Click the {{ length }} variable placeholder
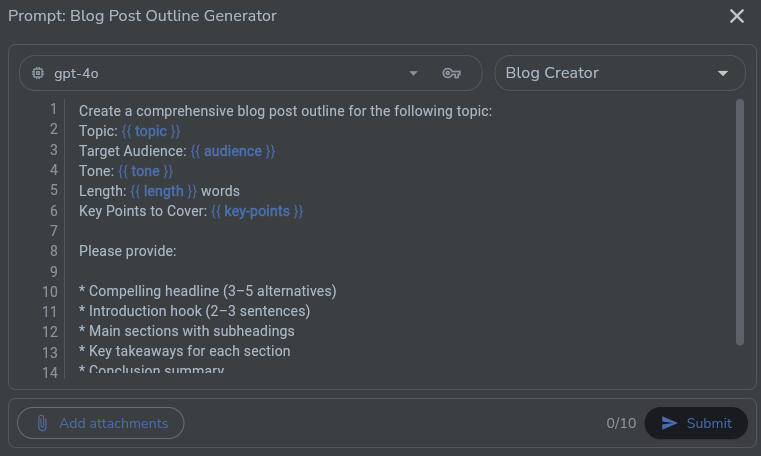The image size is (761, 456). [x=163, y=191]
